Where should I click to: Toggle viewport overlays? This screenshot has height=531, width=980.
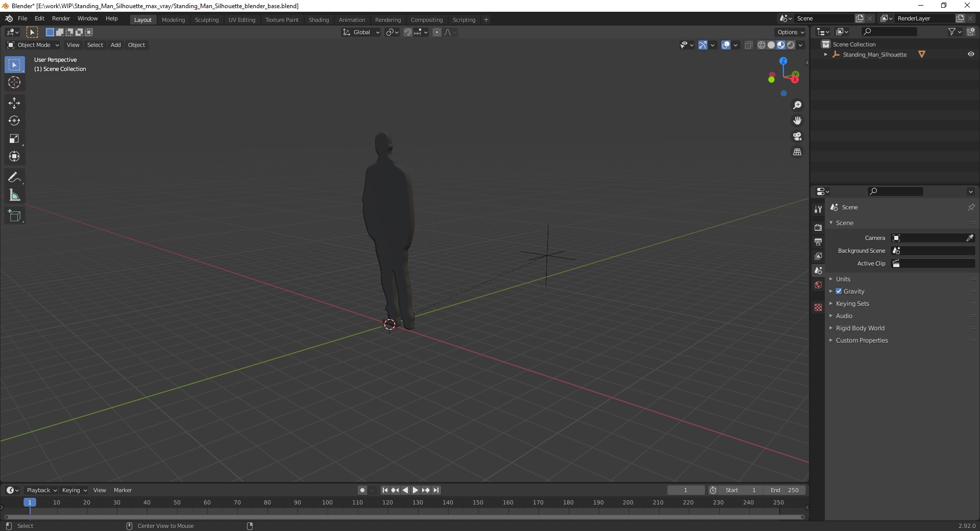click(x=726, y=45)
